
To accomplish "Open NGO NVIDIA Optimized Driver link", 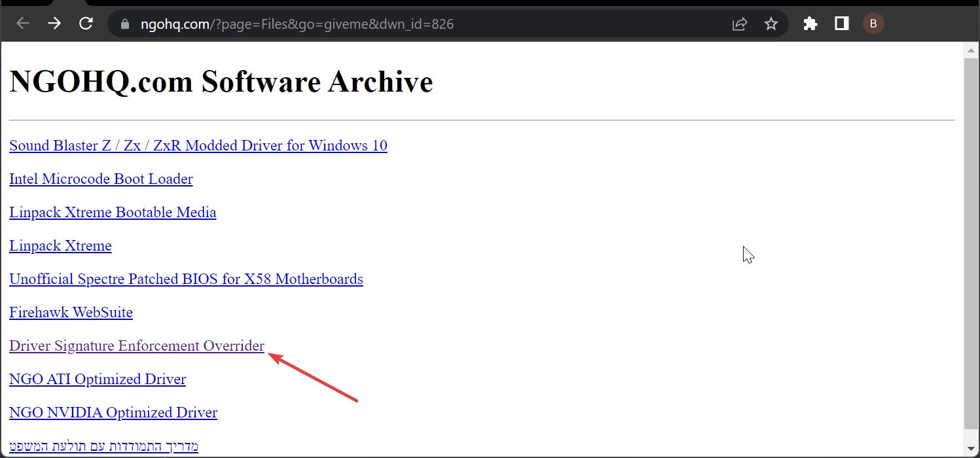I will click(113, 412).
